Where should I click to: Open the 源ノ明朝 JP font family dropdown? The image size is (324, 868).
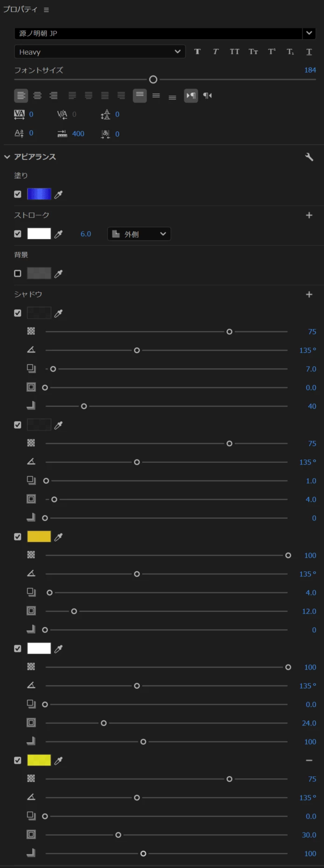(x=165, y=33)
